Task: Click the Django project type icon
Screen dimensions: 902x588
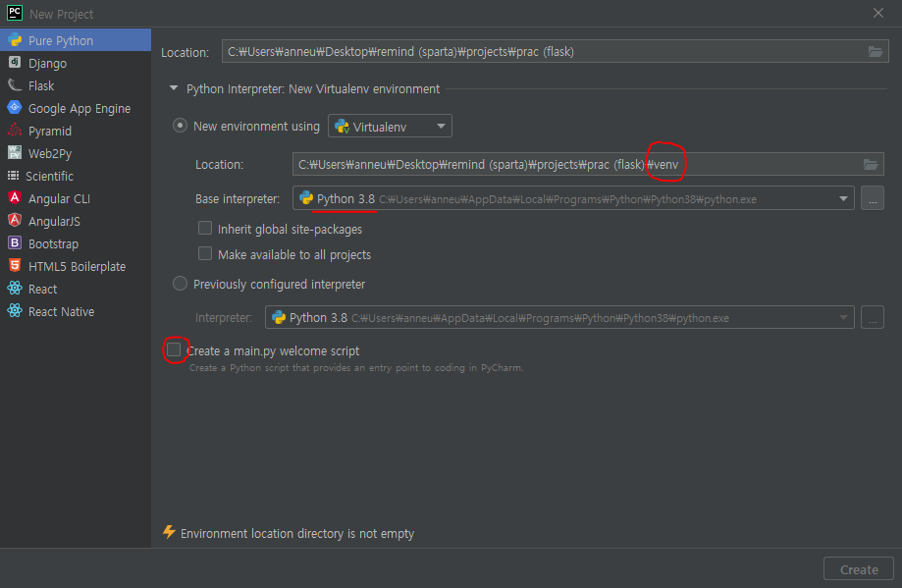Action: point(15,62)
